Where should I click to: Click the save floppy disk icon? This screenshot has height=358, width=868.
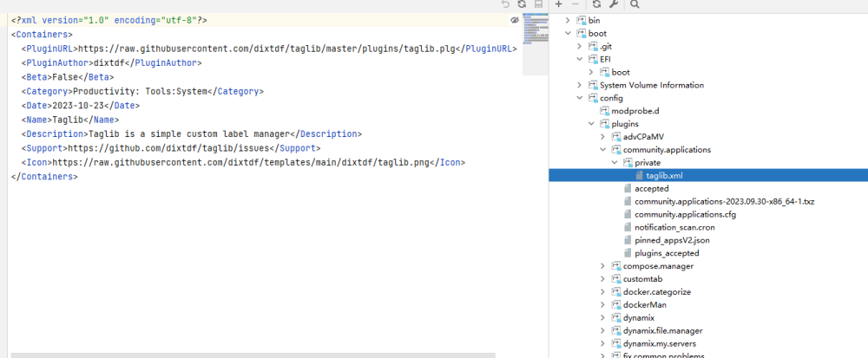click(x=538, y=4)
